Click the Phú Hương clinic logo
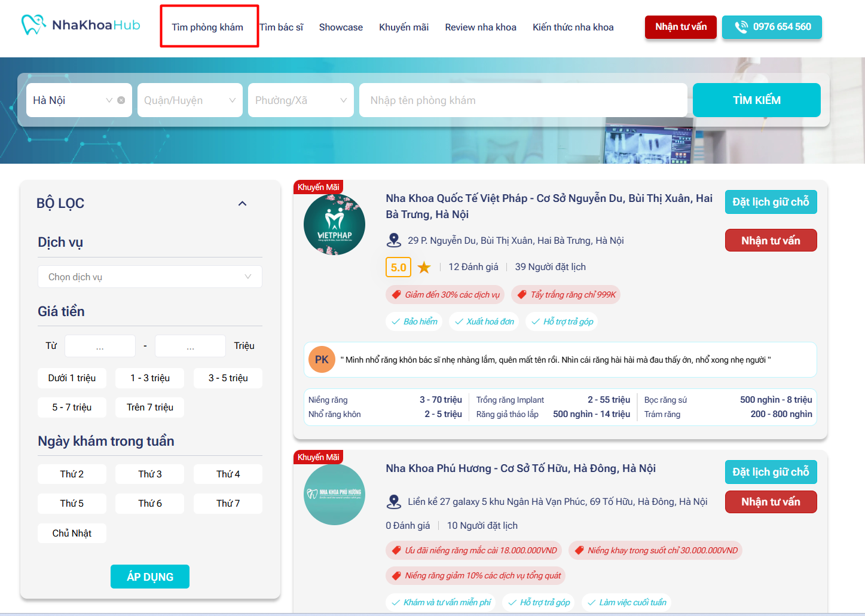Screen dimensions: 865x616 334,494
